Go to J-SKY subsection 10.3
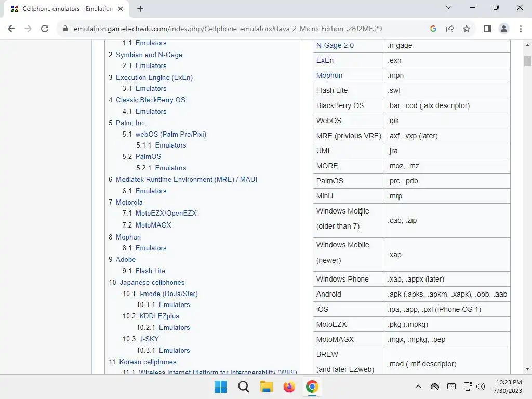The width and height of the screenshot is (532, 399). point(149,339)
